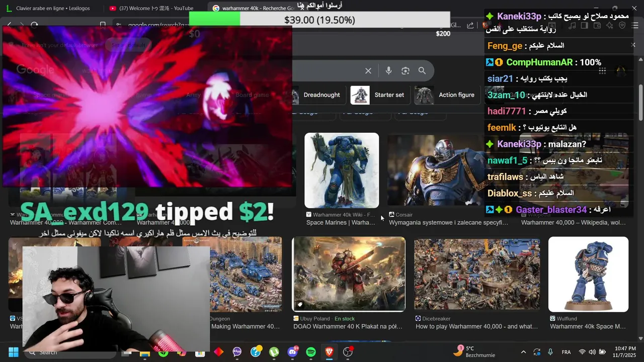Open the Brave Wallet icon
The width and height of the screenshot is (644, 362).
click(597, 25)
